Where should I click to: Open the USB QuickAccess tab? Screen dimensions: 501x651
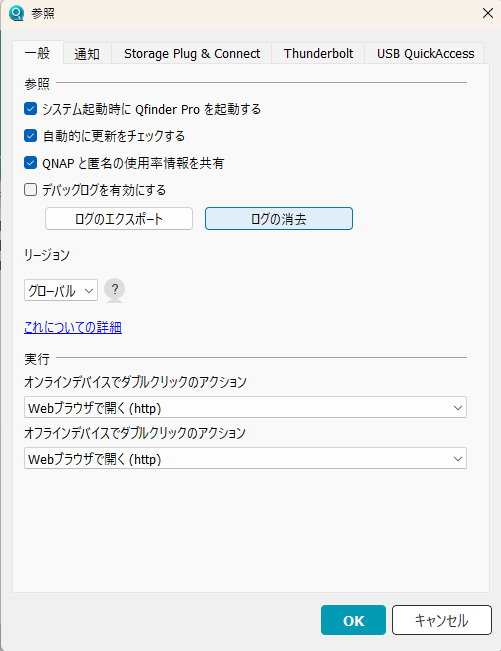click(x=425, y=54)
